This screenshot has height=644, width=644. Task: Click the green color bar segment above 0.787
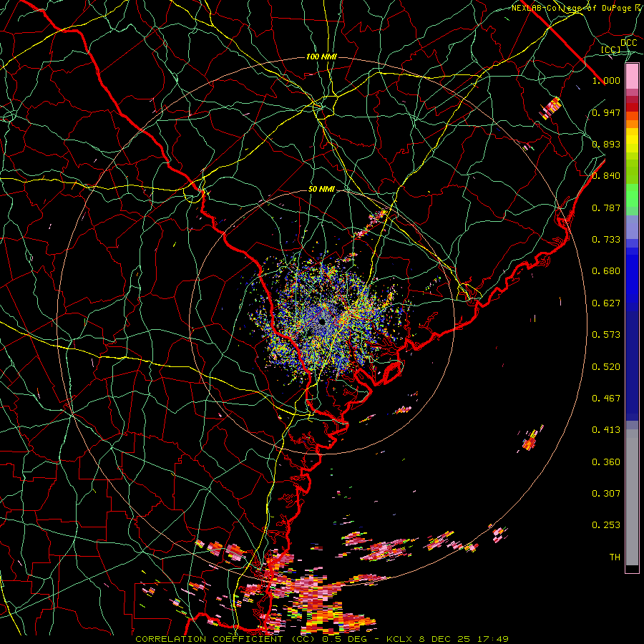click(x=632, y=195)
